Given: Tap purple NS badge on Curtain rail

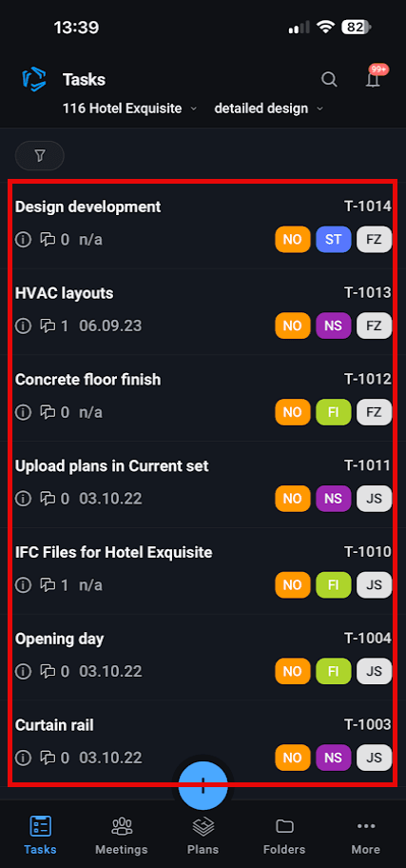Looking at the screenshot, I should (334, 758).
